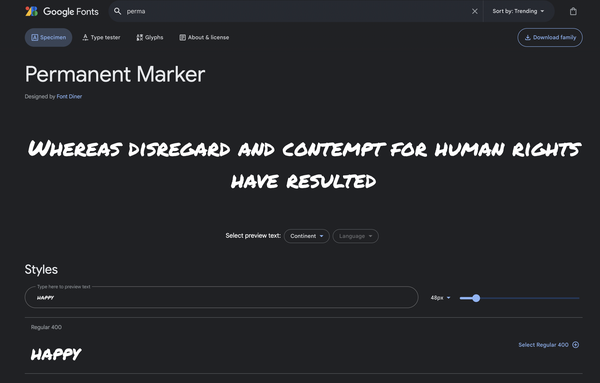Click the font size slider handle

pyautogui.click(x=476, y=298)
